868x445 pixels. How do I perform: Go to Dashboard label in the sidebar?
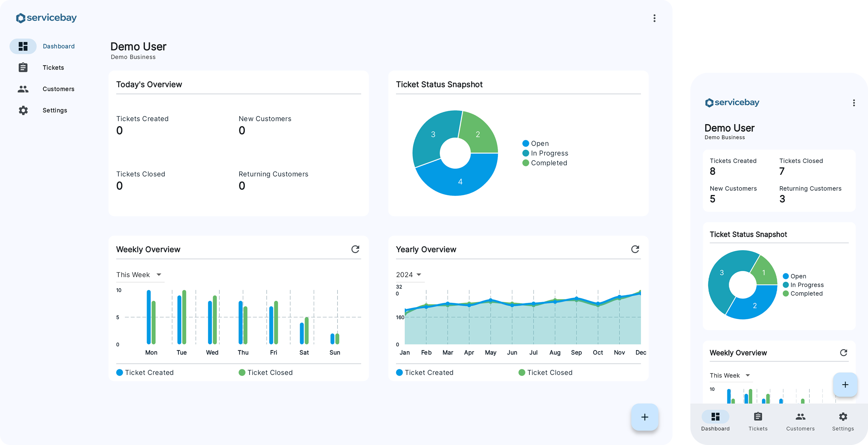click(59, 46)
